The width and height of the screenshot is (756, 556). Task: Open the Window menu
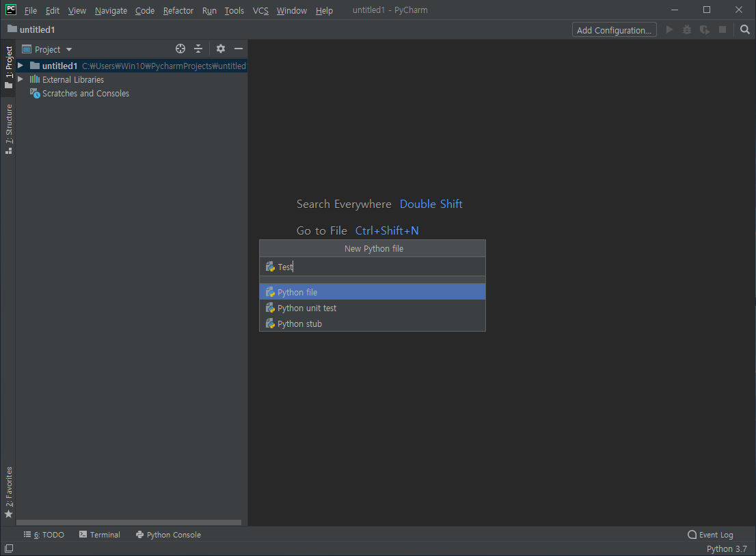(292, 11)
